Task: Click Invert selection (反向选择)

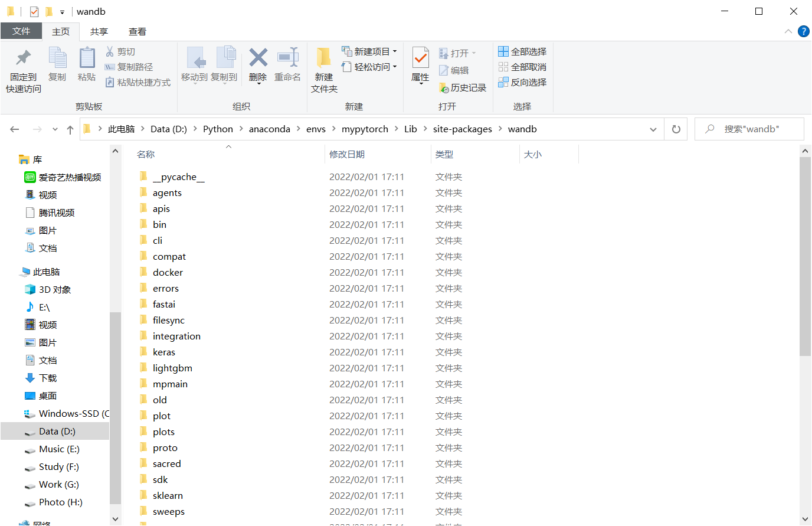Action: tap(522, 83)
